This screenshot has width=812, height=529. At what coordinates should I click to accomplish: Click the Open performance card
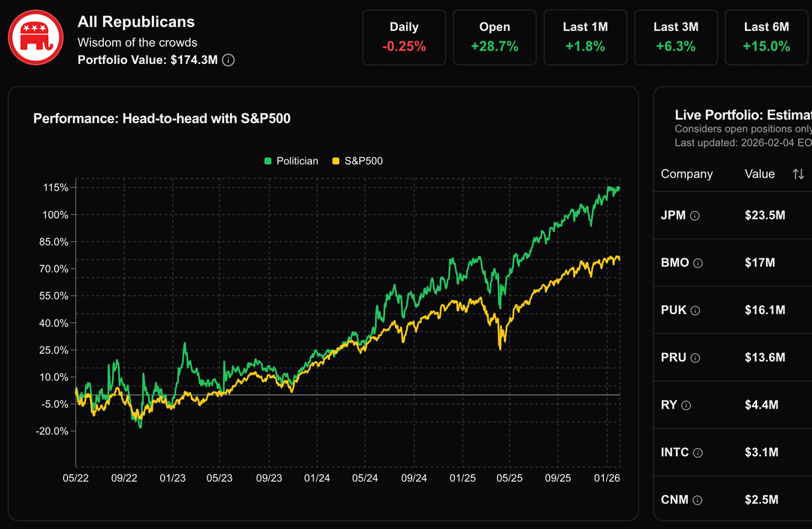point(495,37)
